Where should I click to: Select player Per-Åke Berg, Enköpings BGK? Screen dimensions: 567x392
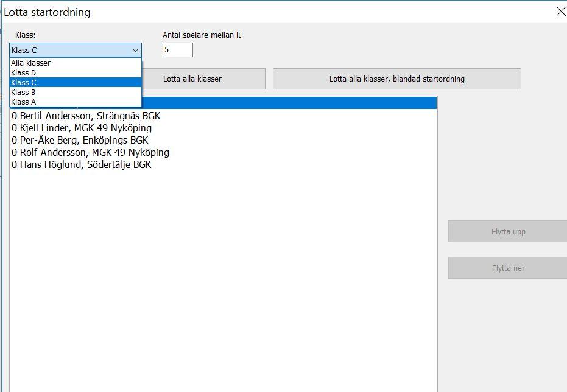tap(223, 140)
